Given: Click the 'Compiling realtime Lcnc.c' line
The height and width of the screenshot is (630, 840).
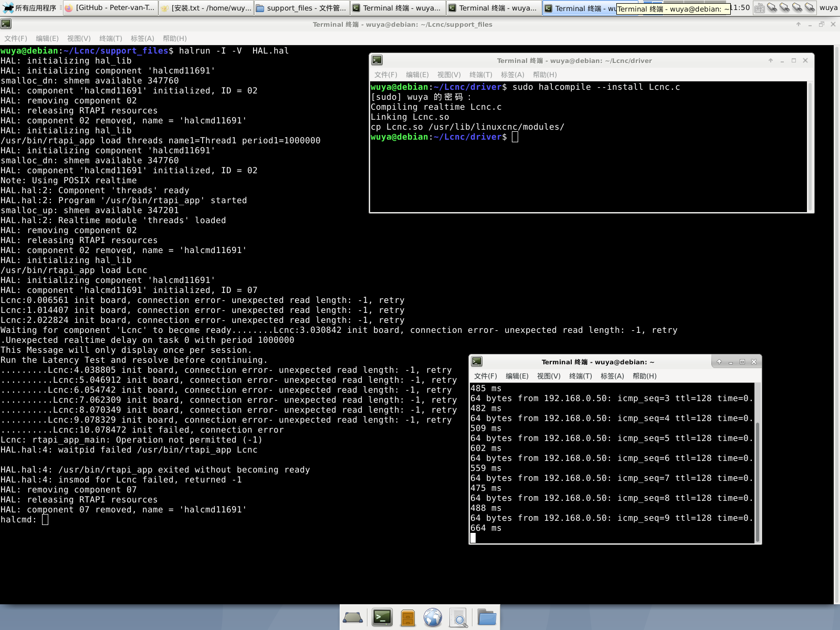Looking at the screenshot, I should click(436, 107).
